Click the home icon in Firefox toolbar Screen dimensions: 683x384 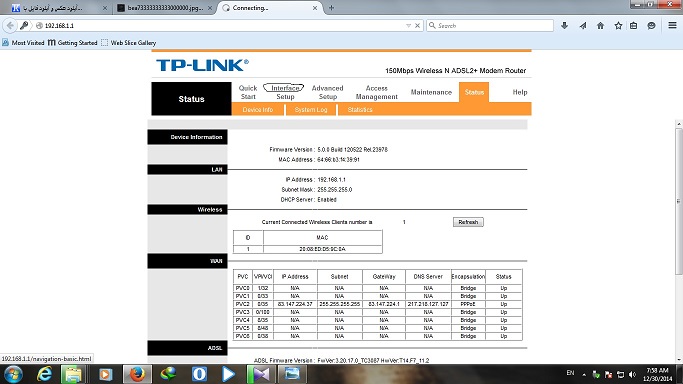pyautogui.click(x=600, y=26)
